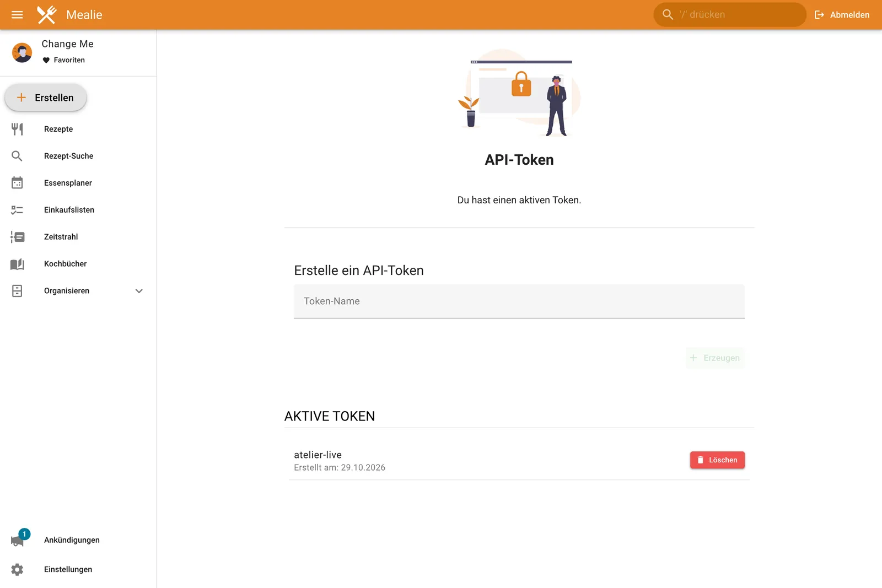The height and width of the screenshot is (588, 882).
Task: Select Kochbücher in the sidebar
Action: click(78, 264)
